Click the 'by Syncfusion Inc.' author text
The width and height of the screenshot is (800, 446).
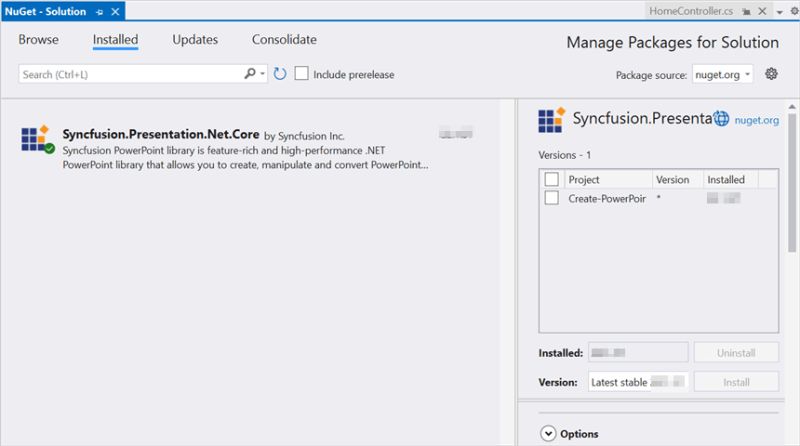304,136
